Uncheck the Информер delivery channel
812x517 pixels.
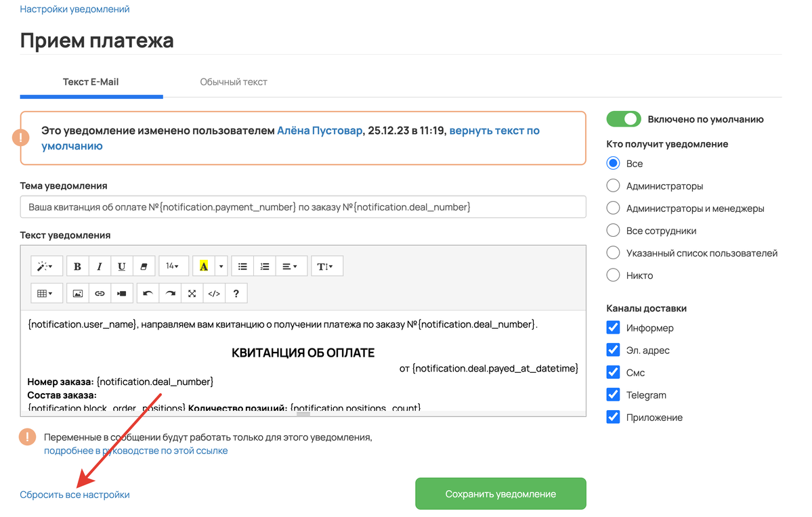(613, 327)
